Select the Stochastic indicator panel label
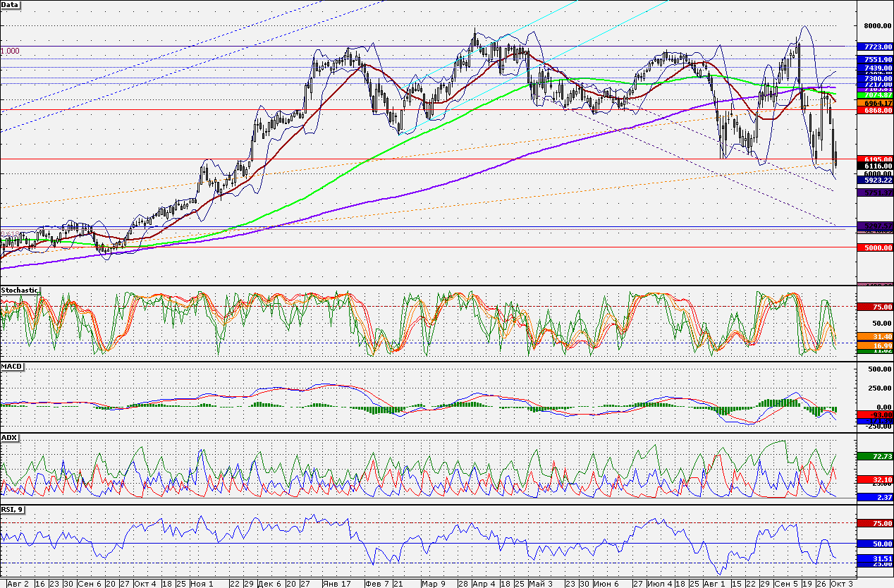Screen dimensions: 894x588 (20, 290)
